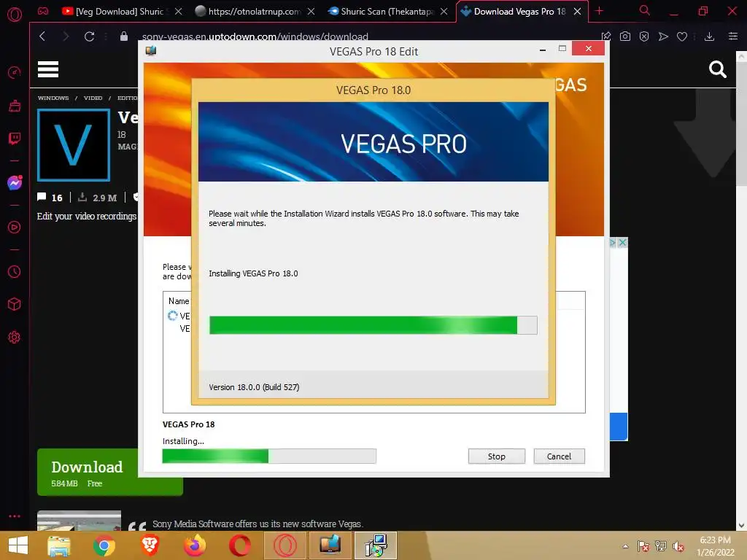Open the WINDOWS breadcrumb link

(53, 98)
